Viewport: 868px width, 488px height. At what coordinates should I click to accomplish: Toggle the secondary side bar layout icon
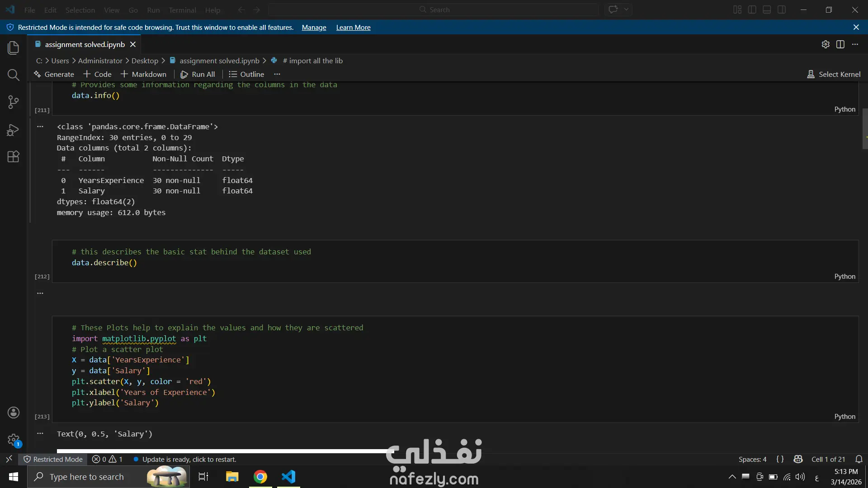pyautogui.click(x=782, y=9)
